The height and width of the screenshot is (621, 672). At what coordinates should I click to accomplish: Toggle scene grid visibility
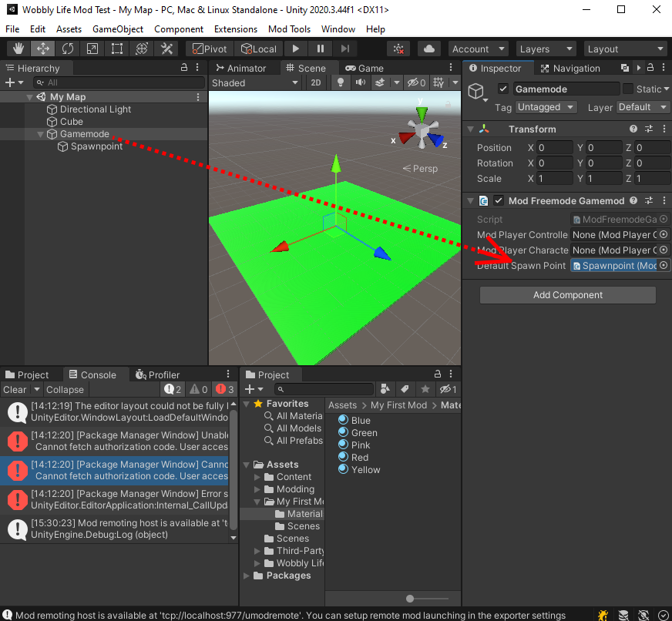point(438,82)
